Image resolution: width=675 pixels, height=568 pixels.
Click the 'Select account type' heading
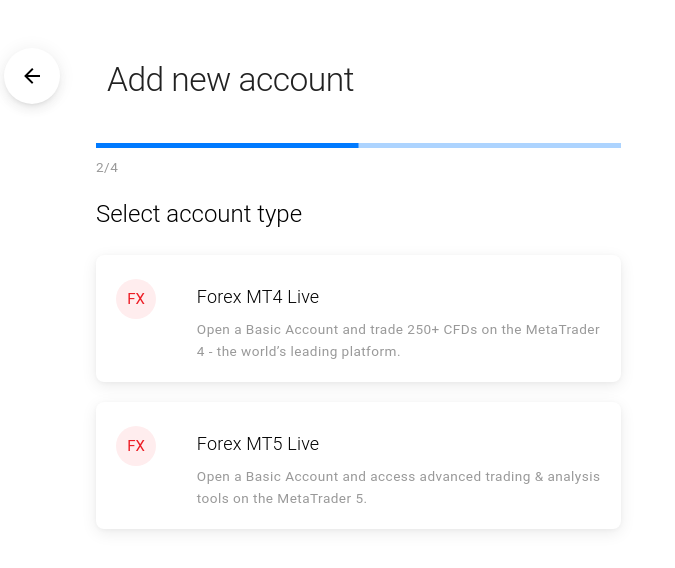199,214
